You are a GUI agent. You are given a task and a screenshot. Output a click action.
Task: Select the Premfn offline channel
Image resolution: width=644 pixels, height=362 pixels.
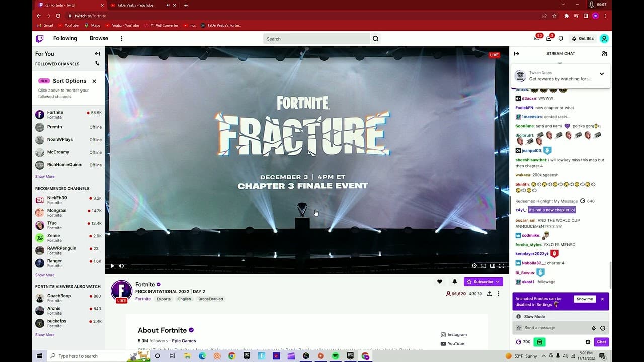click(x=68, y=127)
